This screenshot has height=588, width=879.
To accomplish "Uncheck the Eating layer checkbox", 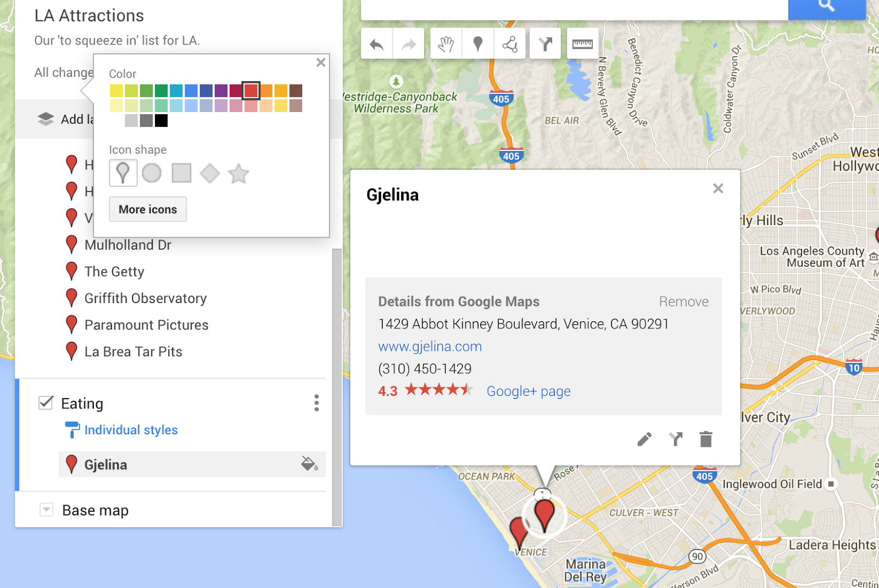I will tap(46, 403).
